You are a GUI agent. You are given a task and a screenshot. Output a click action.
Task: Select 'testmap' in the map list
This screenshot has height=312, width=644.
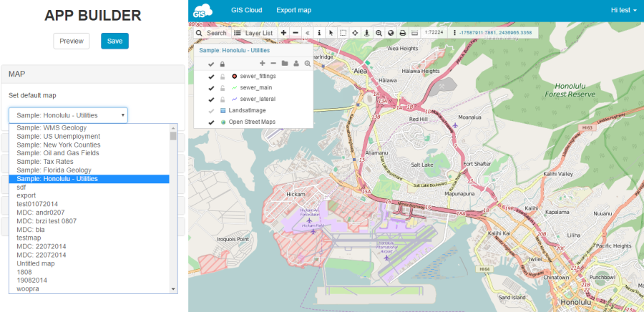(89, 238)
